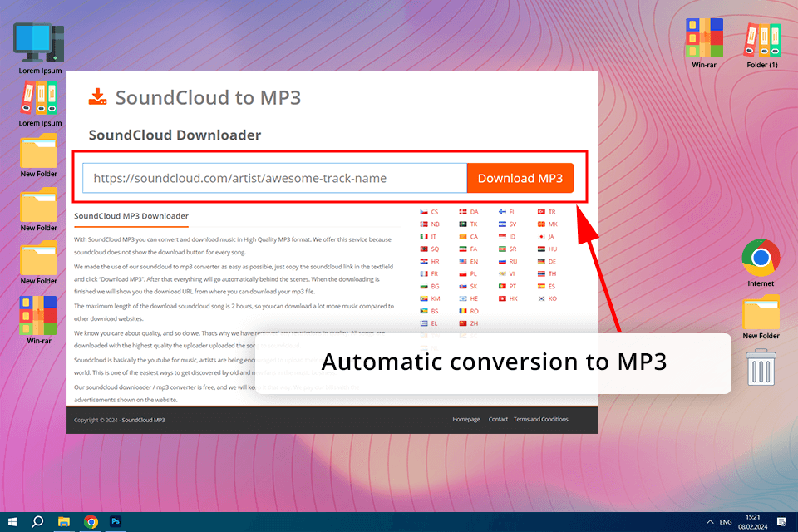This screenshot has width=798, height=532.
Task: Select the TK language link
Action: [x=474, y=224]
